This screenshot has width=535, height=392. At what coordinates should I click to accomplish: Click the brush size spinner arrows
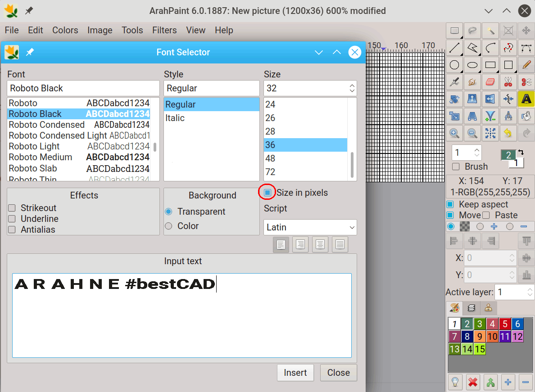pos(477,153)
